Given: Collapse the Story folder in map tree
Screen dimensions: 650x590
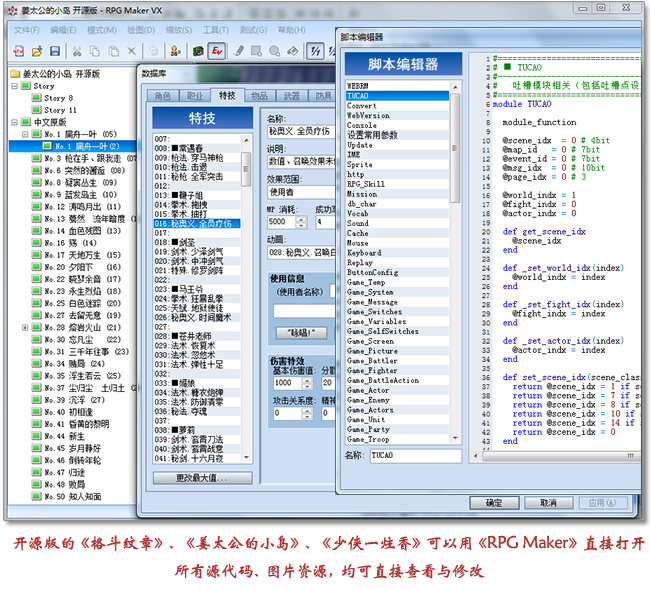Looking at the screenshot, I should tap(15, 86).
